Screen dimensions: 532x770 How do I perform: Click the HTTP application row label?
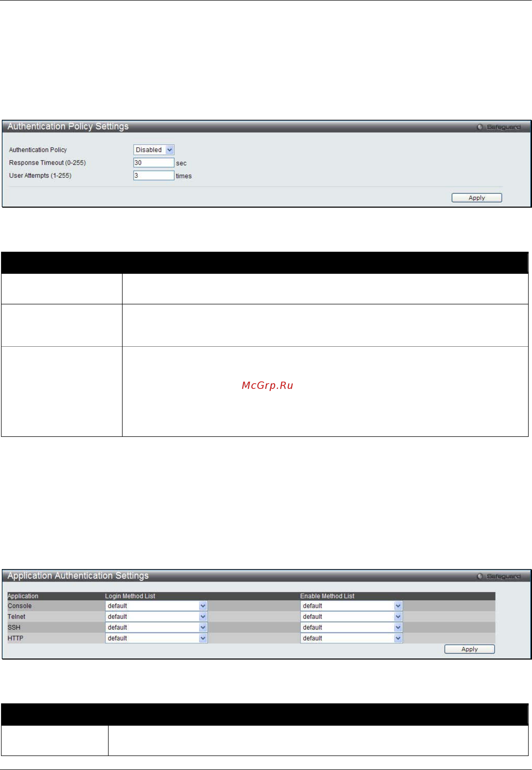pos(15,638)
